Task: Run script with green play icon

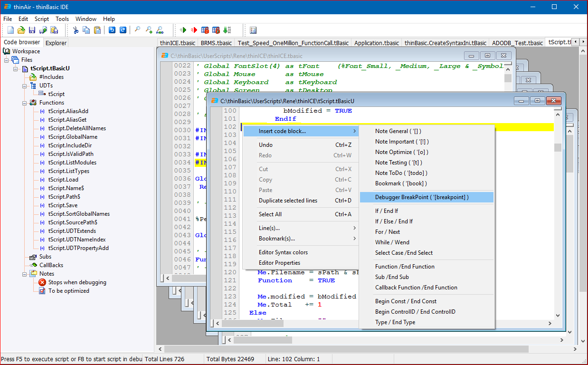Action: click(x=183, y=30)
